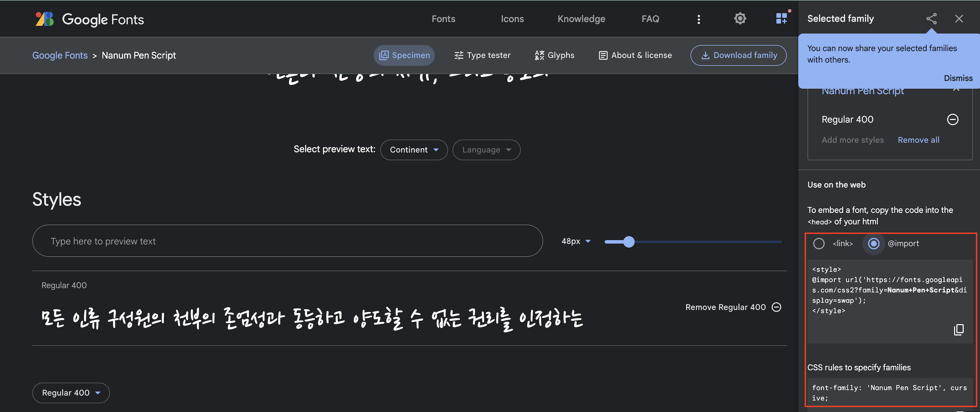Click the preview text input field
The height and width of the screenshot is (412, 980).
[287, 241]
